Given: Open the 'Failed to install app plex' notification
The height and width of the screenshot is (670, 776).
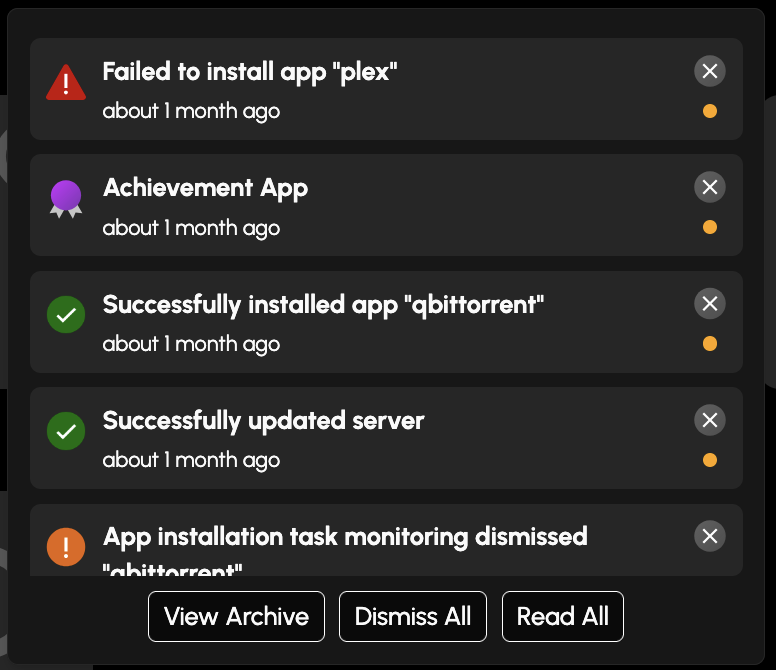Looking at the screenshot, I should point(250,72).
